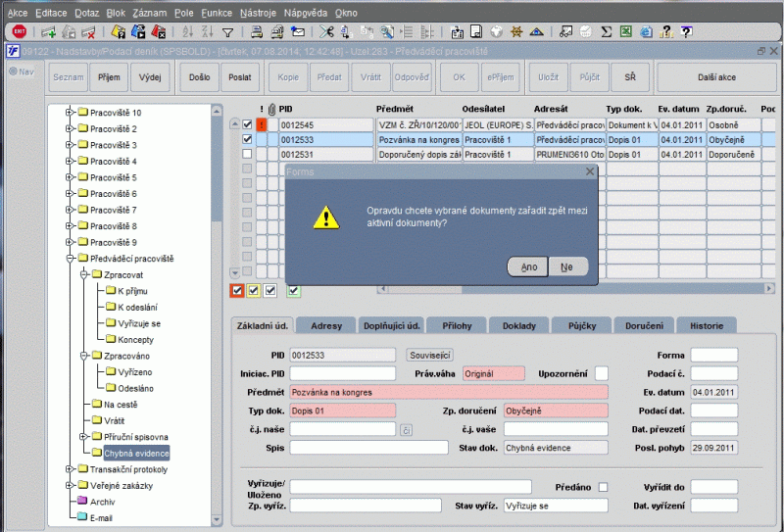Expand the Pracoviště 5 tree node
This screenshot has height=532, width=784.
(x=70, y=177)
